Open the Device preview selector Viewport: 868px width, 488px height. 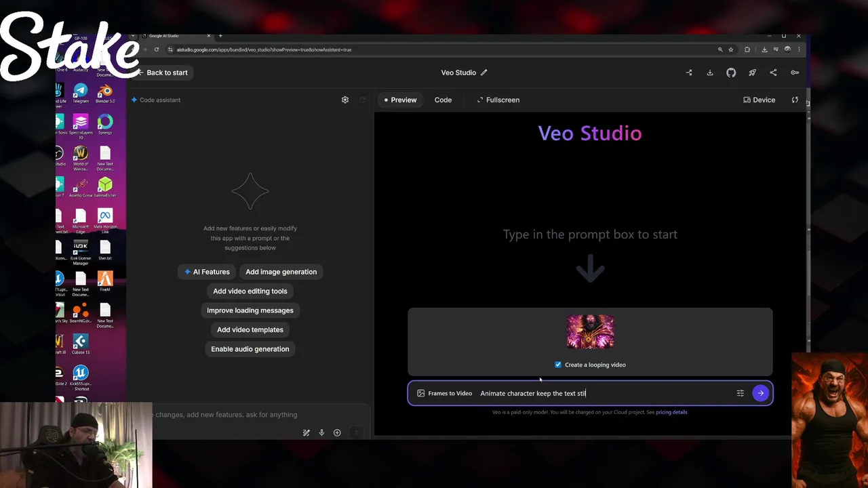(759, 100)
